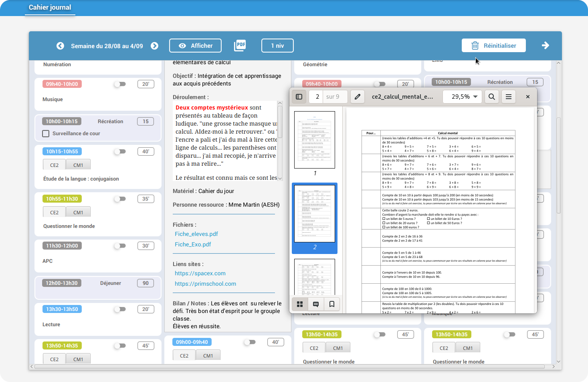Click the 90 duration of Déjeuner
Image resolution: width=588 pixels, height=382 pixels.
pyautogui.click(x=145, y=283)
